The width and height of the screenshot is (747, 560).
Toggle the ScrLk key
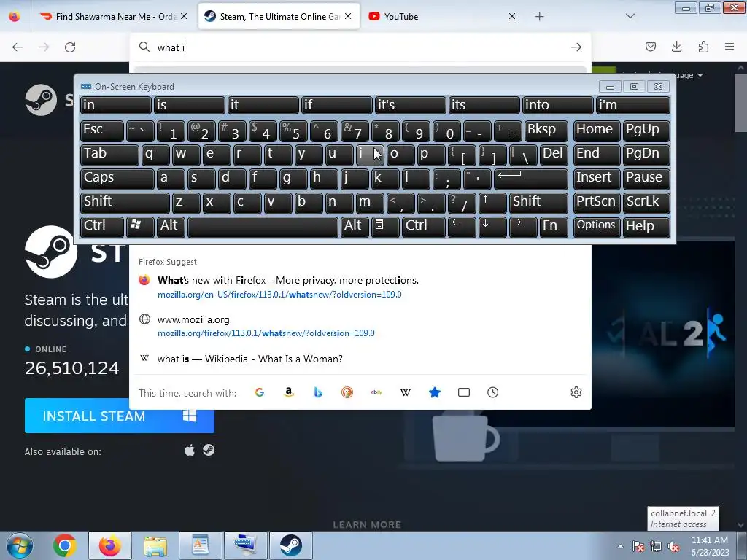(x=646, y=203)
